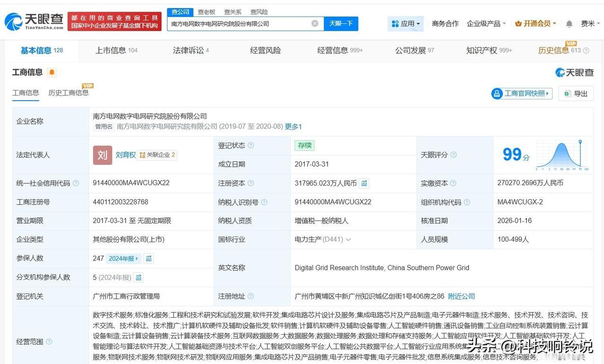
Task: Open the 刘育权 legal representative link
Action: pos(126,155)
